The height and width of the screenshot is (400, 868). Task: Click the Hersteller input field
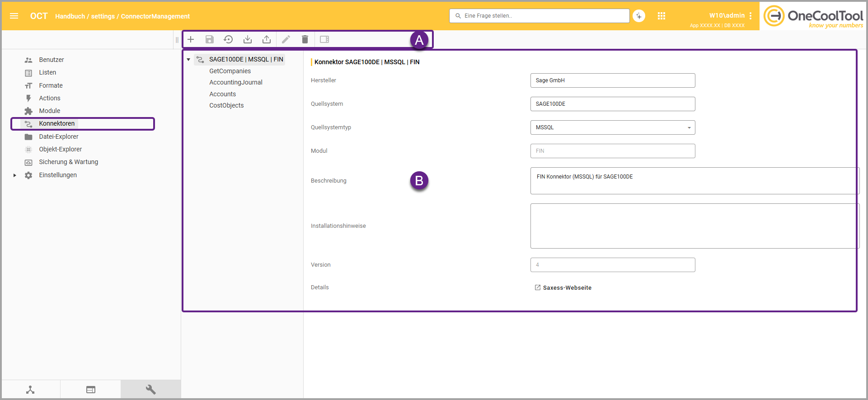tap(612, 80)
